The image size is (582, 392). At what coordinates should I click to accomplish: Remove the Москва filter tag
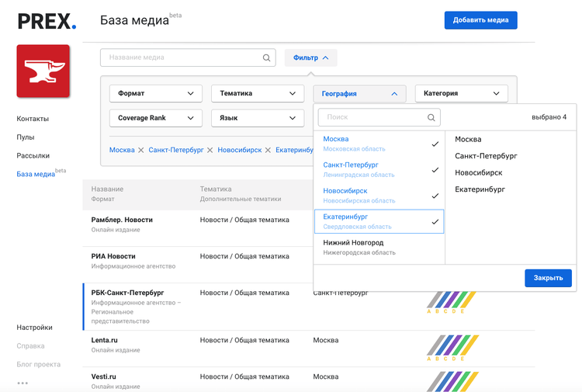click(141, 150)
